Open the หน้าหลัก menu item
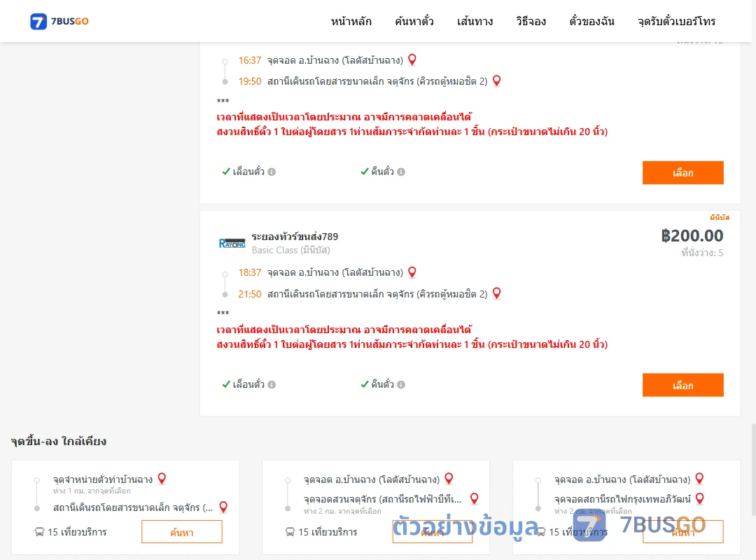Screen dimensions: 756x560 click(x=351, y=21)
